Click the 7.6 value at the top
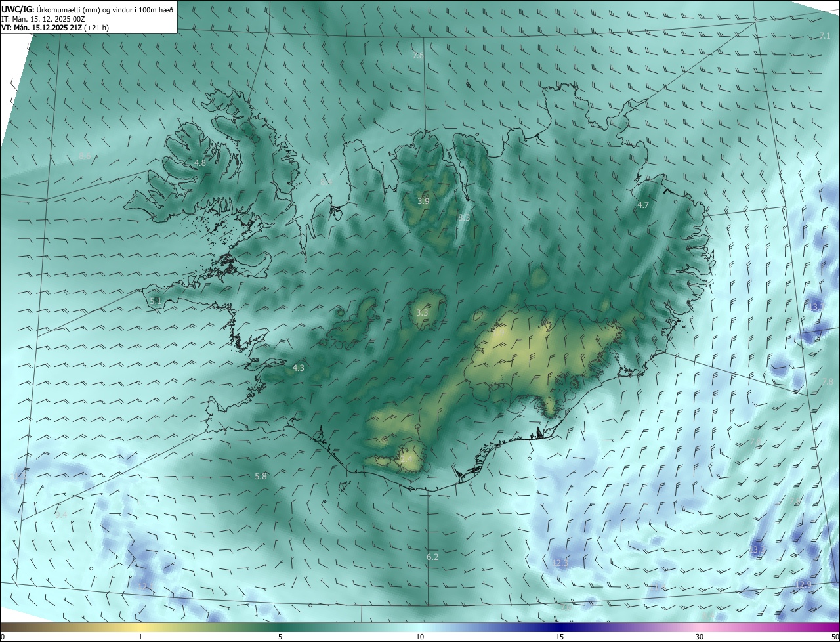840x642 pixels. pos(418,56)
